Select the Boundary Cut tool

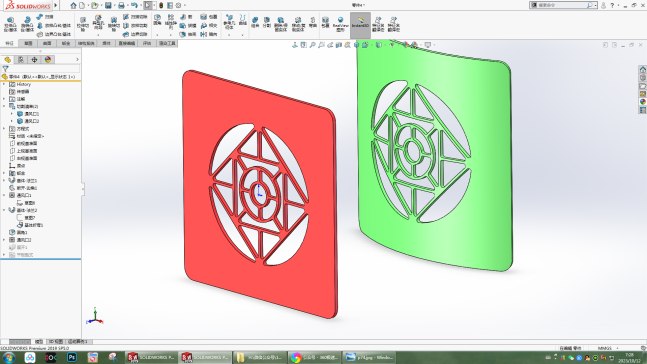coord(135,34)
